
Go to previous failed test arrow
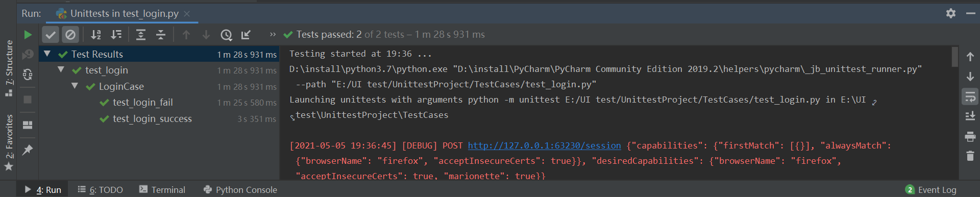[x=186, y=35]
